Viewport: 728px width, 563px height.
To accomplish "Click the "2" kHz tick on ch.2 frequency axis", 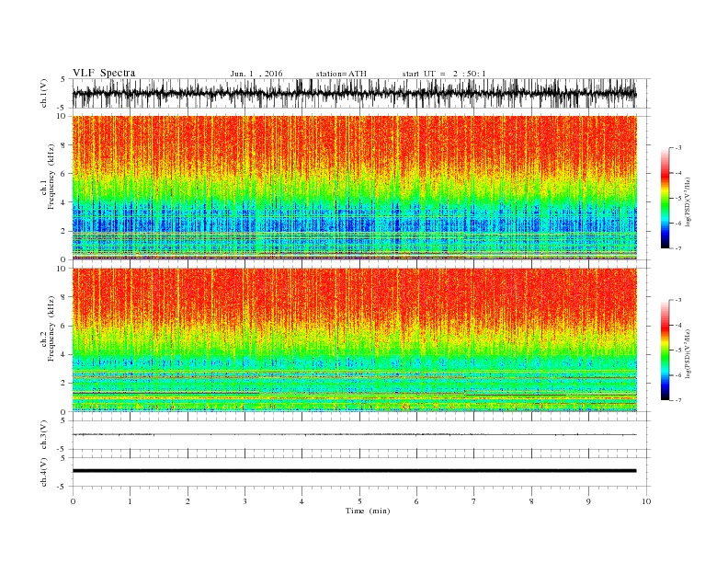I will (x=64, y=384).
